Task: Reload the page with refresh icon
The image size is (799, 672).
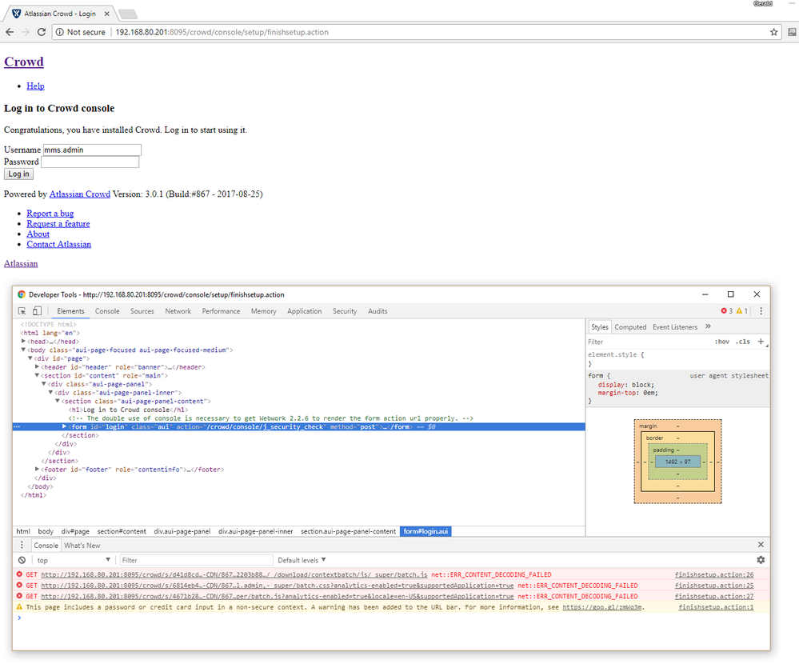Action: [x=42, y=32]
